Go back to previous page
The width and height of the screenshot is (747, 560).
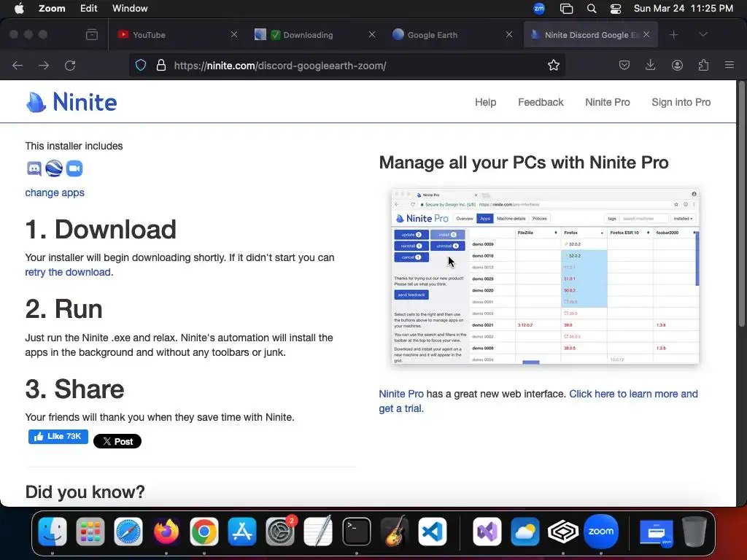click(x=18, y=65)
